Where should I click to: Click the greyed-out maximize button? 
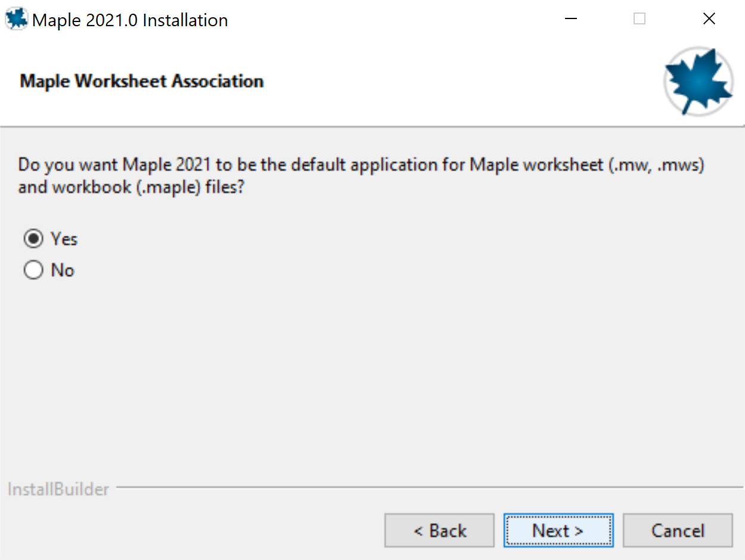640,19
